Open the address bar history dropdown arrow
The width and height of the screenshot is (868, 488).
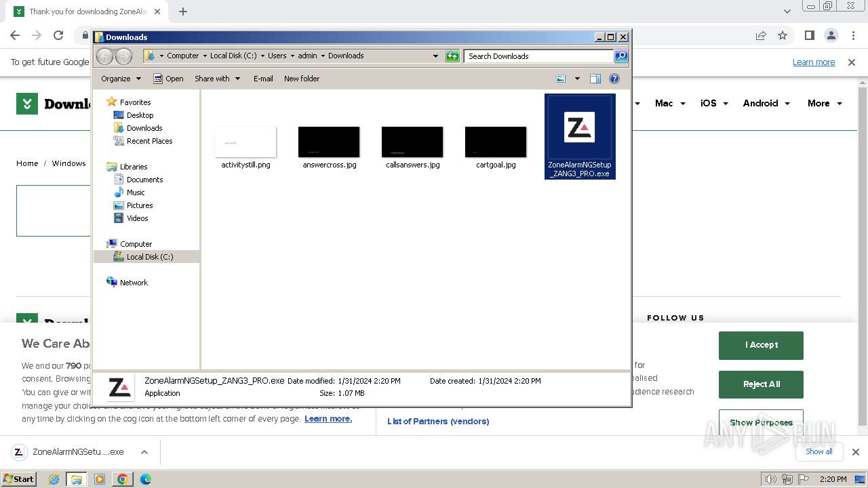click(x=435, y=56)
